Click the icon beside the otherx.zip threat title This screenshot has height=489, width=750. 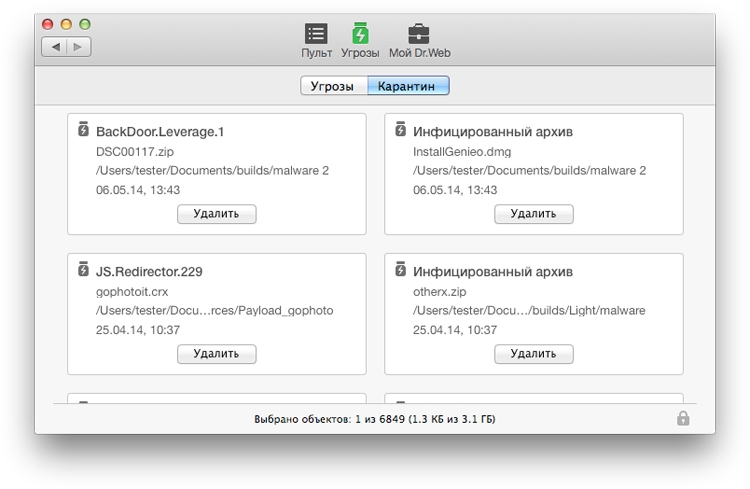(x=401, y=270)
